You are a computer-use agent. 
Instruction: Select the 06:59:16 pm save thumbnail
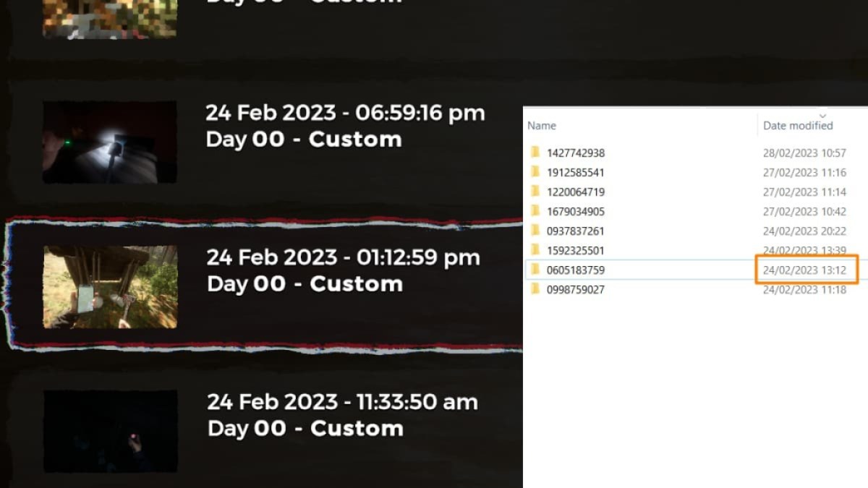coord(109,141)
